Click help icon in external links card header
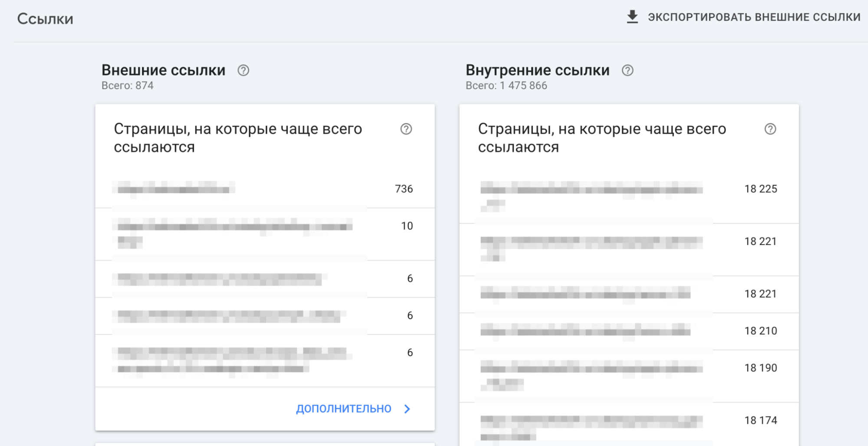868x446 pixels. tap(406, 129)
